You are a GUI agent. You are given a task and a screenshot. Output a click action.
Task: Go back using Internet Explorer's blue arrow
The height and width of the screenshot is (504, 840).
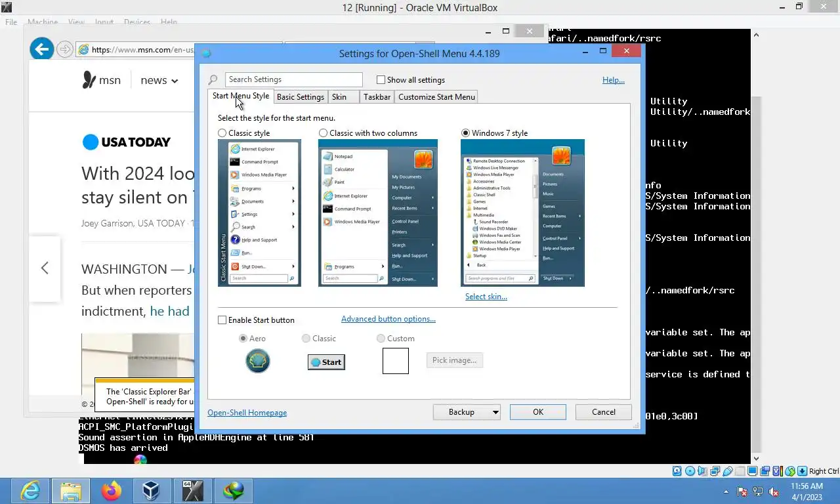42,49
